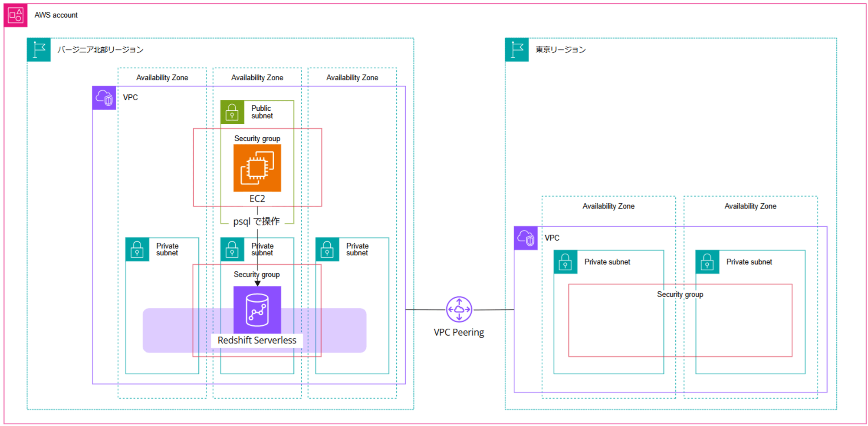Select the 東京リージョン label
The width and height of the screenshot is (868, 426).
pos(560,50)
